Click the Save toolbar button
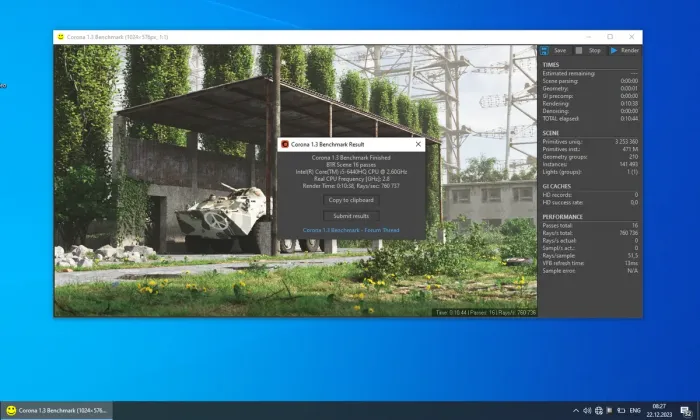The width and height of the screenshot is (700, 420). tap(555, 50)
